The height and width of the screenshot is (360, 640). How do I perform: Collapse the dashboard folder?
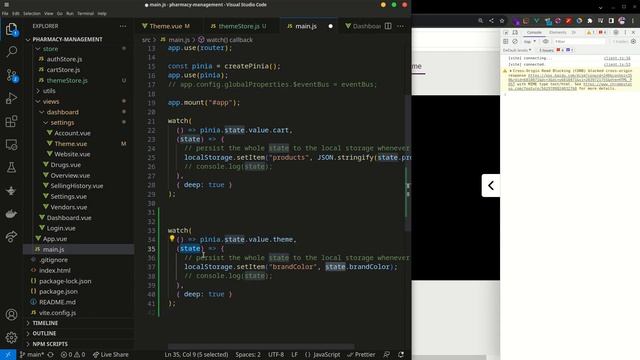tap(62, 112)
